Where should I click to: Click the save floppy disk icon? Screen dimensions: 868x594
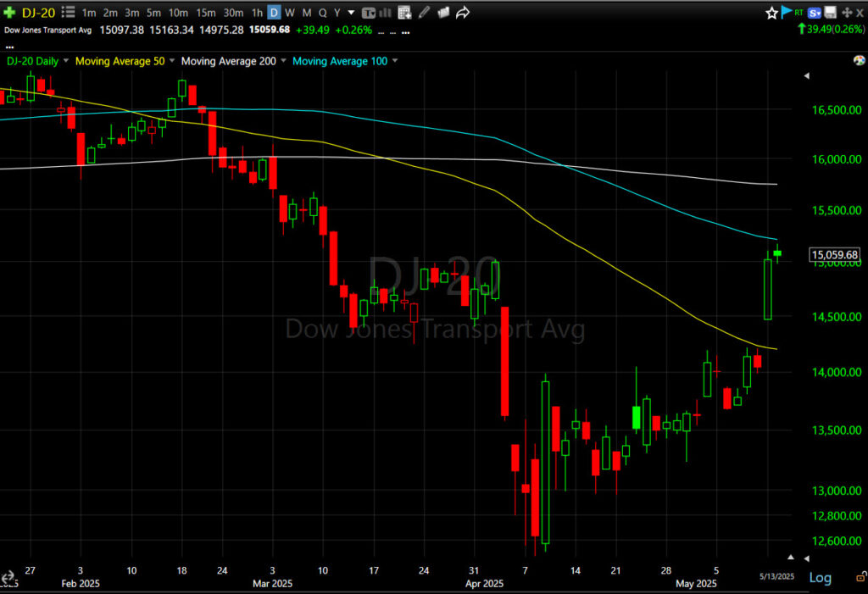point(830,12)
